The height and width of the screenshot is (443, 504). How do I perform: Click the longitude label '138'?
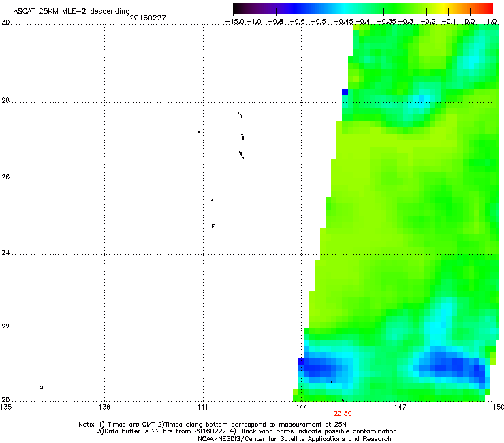(x=104, y=407)
